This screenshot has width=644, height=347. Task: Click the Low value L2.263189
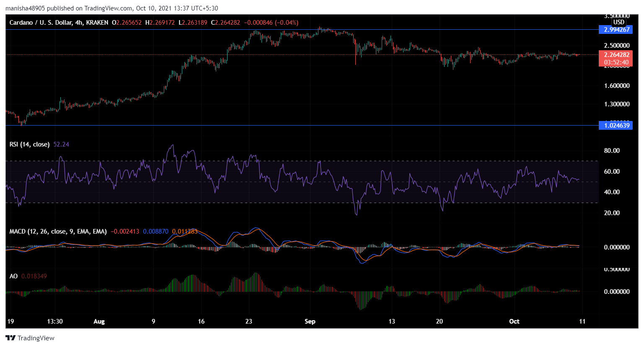pos(193,23)
